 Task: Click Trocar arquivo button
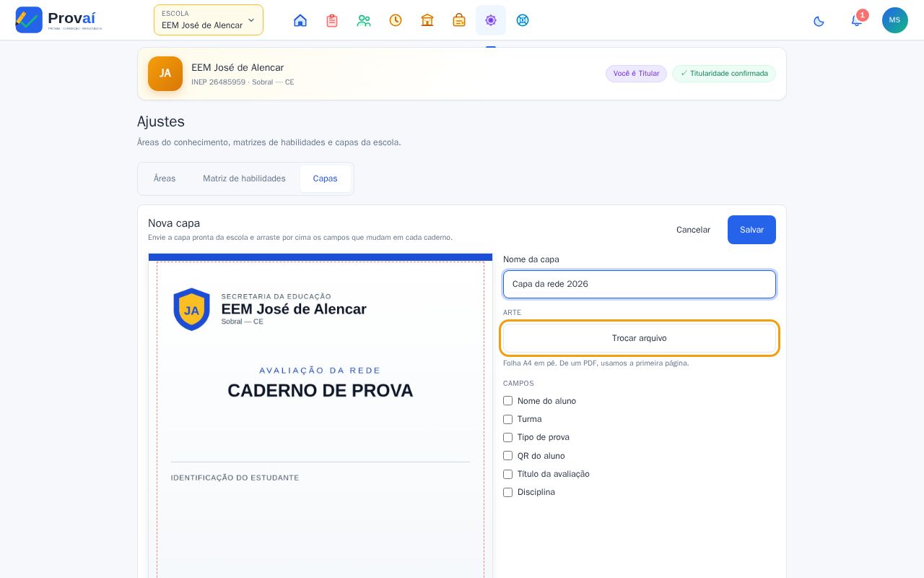[640, 338]
